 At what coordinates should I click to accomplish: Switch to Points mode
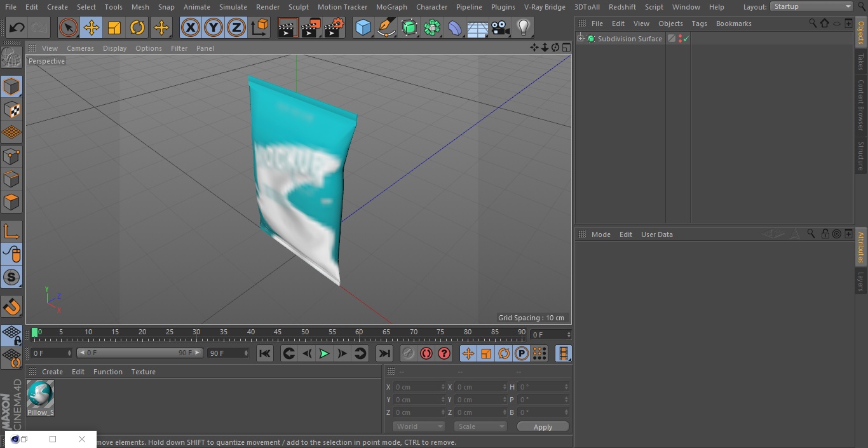pyautogui.click(x=11, y=156)
